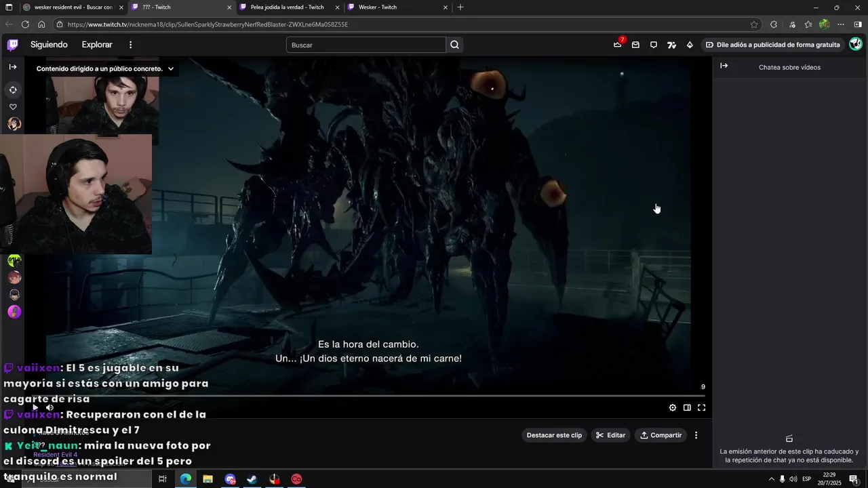The height and width of the screenshot is (488, 868).
Task: Open the Resident Evil 4 game link
Action: pyautogui.click(x=56, y=455)
